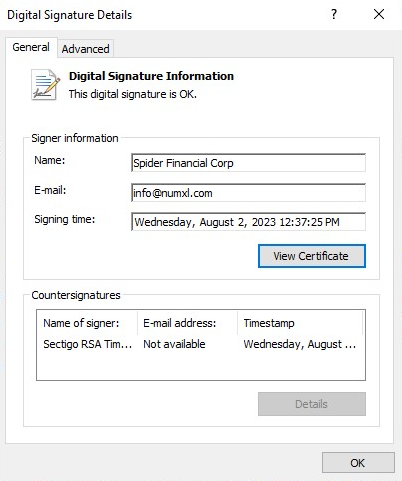Close the Digital Signature Details dialog

[379, 14]
